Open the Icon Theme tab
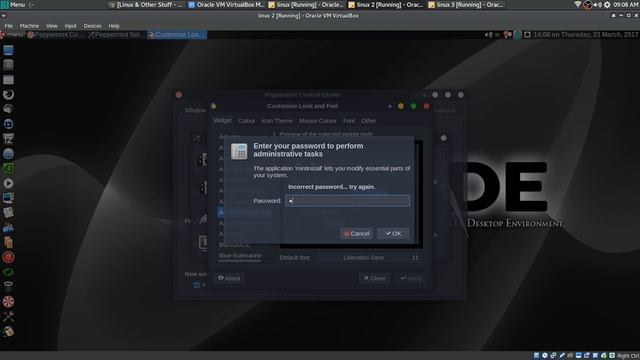Viewport: 640px width, 360px height. point(277,121)
